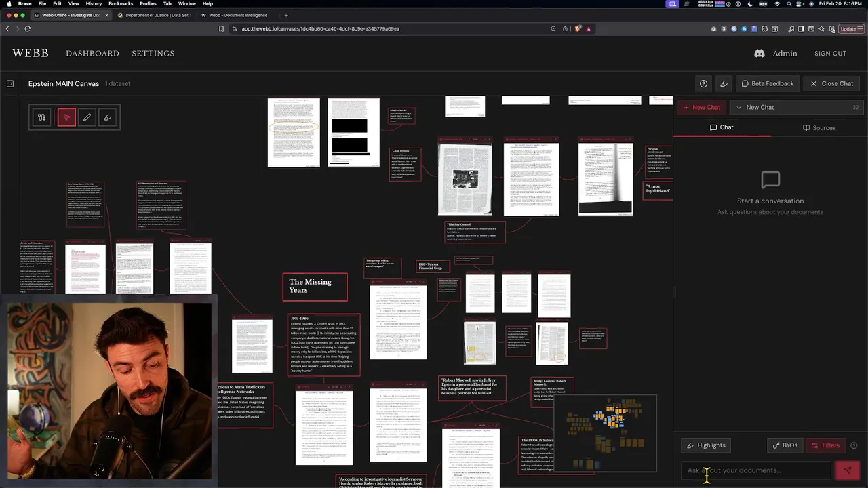Screen dimensions: 868x488
Task: Open the Wi-Fi menu bar icon
Action: pos(777,3)
